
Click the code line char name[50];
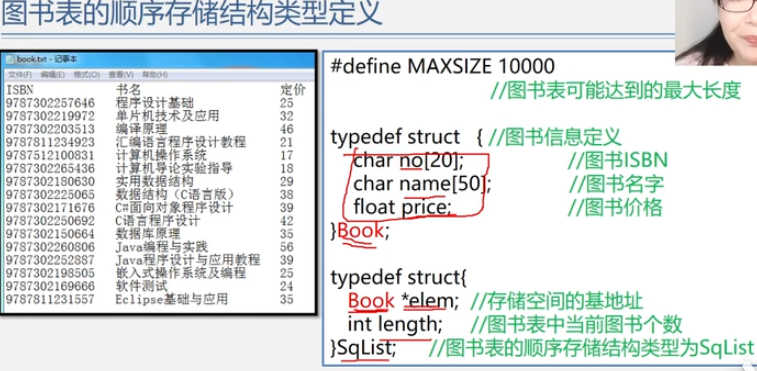(x=422, y=184)
